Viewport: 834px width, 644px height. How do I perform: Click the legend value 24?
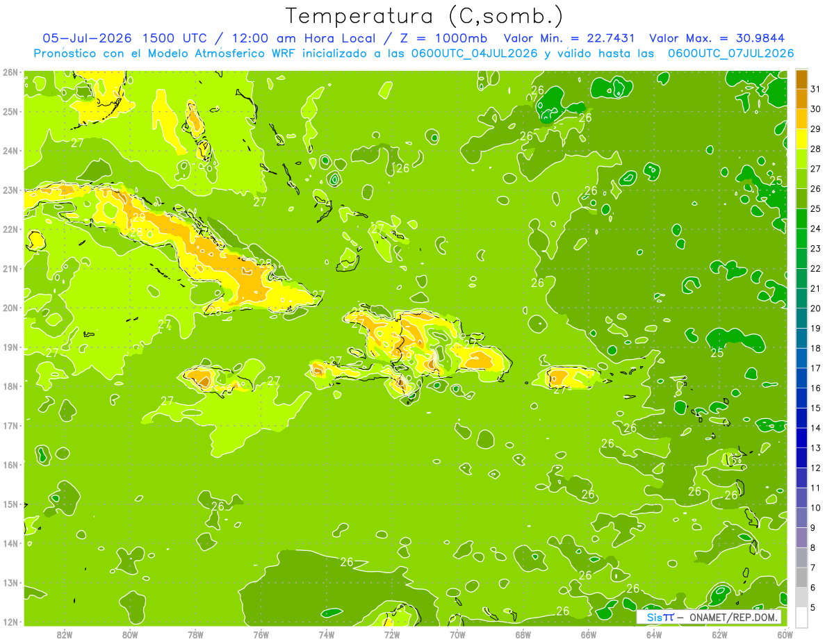(816, 229)
